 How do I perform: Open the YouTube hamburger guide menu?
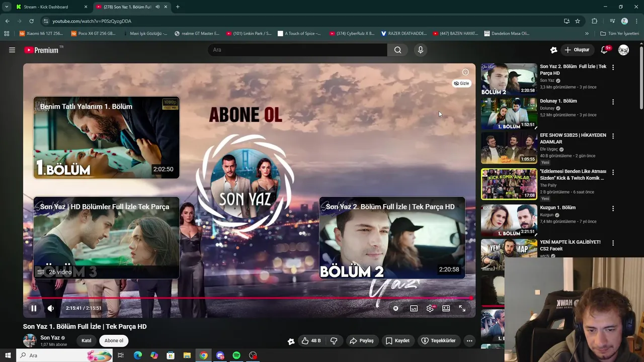12,50
